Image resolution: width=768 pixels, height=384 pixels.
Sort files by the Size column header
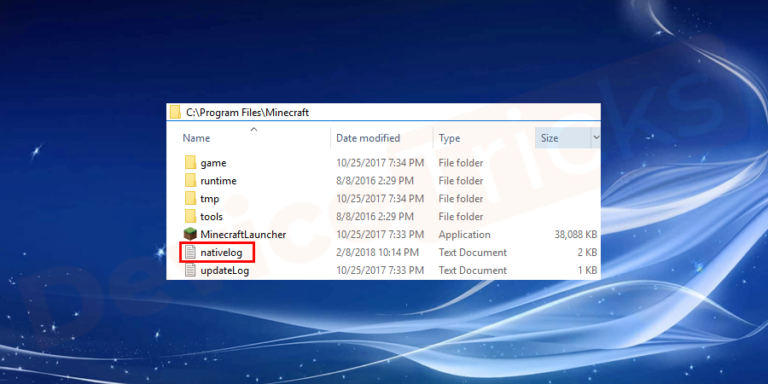tap(549, 139)
